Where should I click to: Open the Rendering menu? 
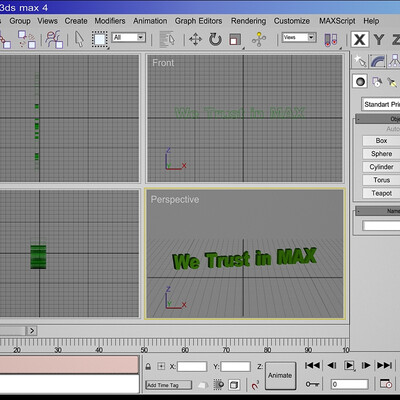tap(248, 21)
